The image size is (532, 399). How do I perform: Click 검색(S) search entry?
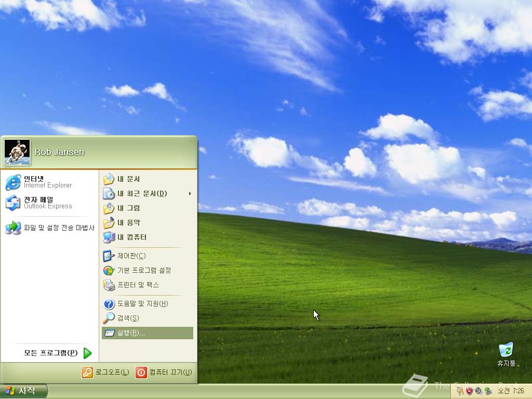pyautogui.click(x=148, y=318)
